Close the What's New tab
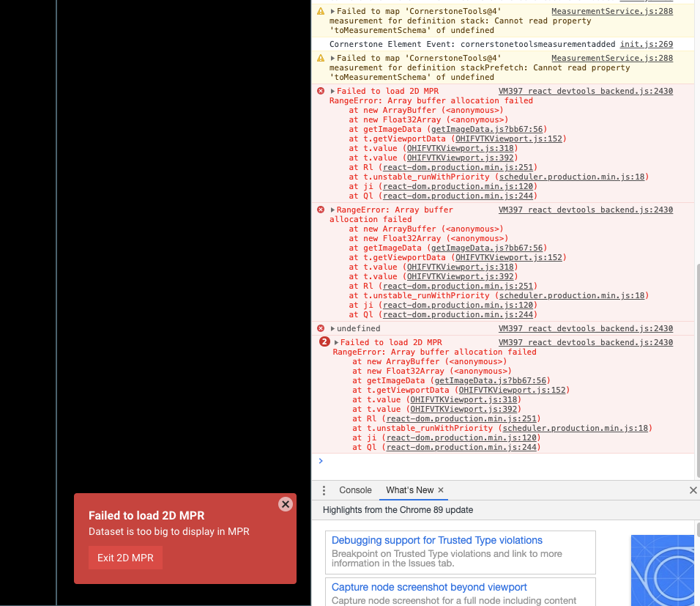 tap(441, 490)
